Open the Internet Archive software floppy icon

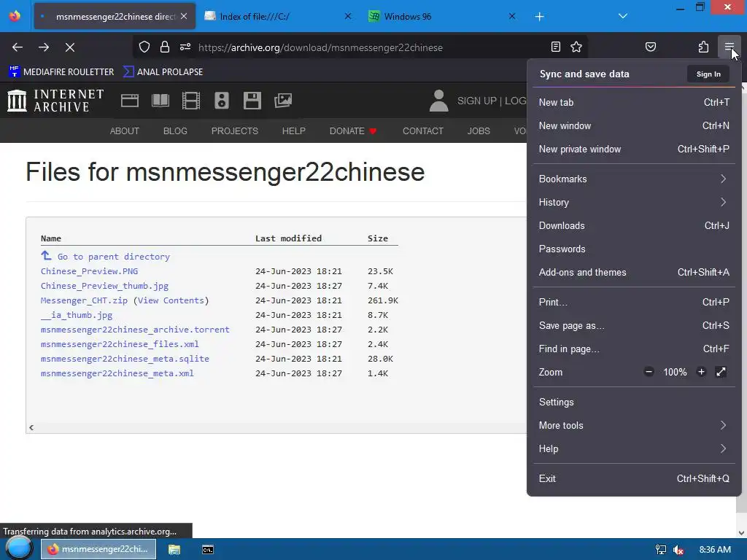[252, 101]
